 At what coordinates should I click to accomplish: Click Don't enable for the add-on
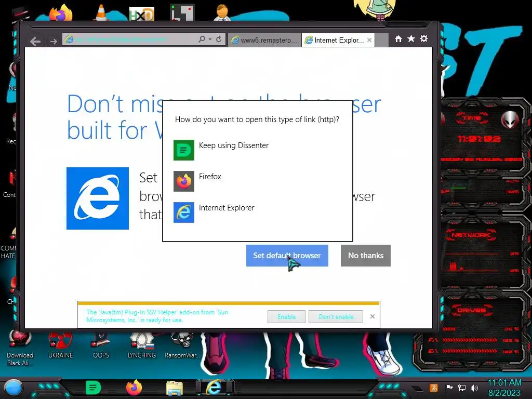(x=336, y=316)
